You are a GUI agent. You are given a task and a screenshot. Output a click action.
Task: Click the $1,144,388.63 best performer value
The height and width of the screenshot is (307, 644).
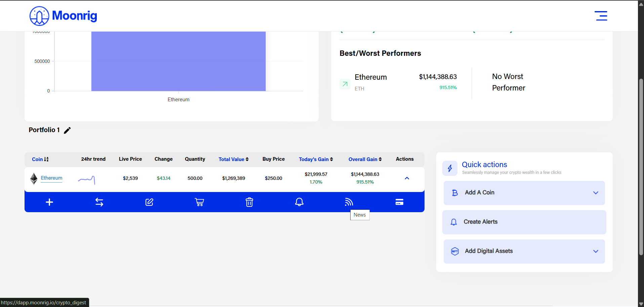click(x=438, y=77)
